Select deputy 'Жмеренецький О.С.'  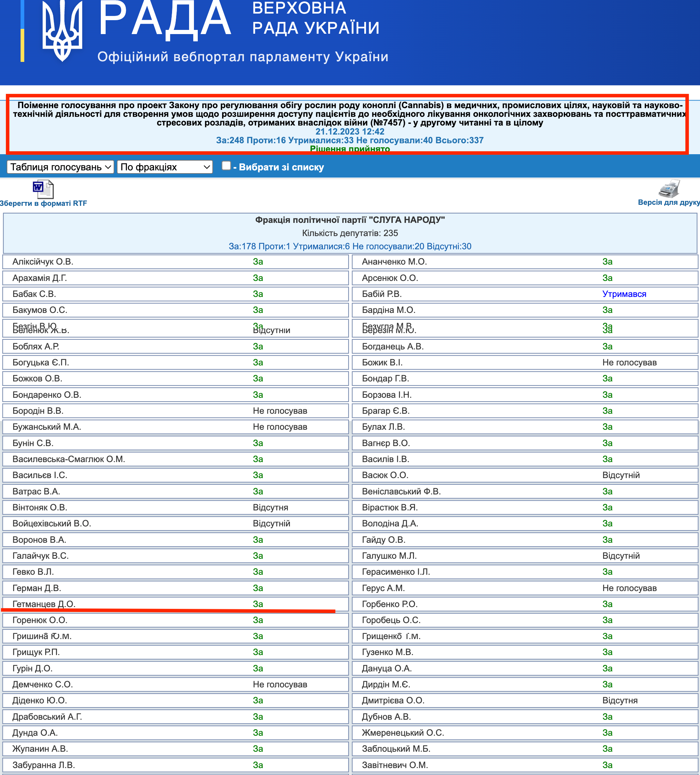pos(402,733)
